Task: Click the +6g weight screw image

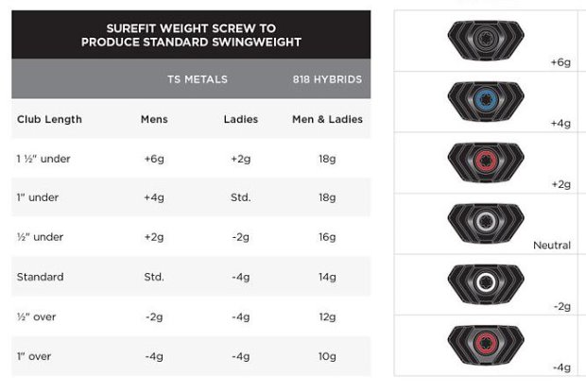Action: (485, 41)
